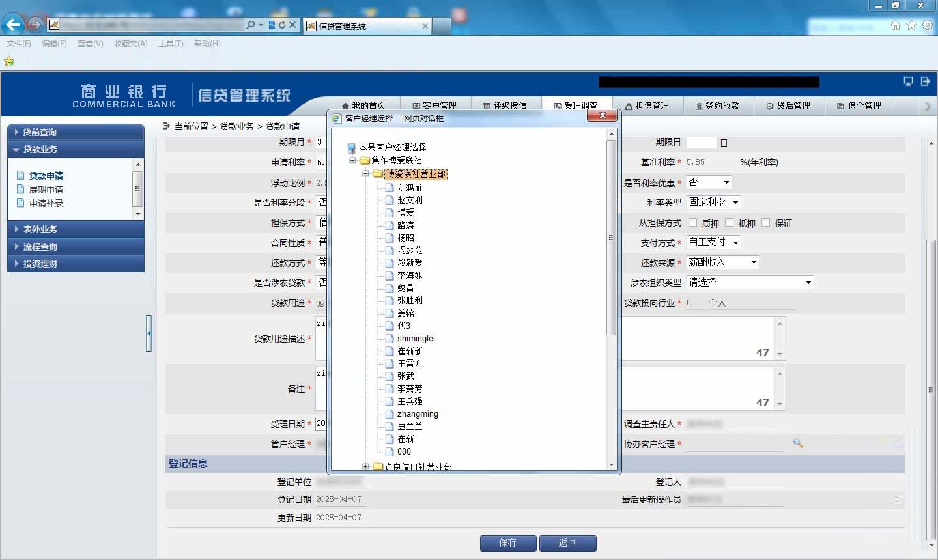
Task: Collapse the 贷款业务 sidebar section
Action: click(x=76, y=149)
